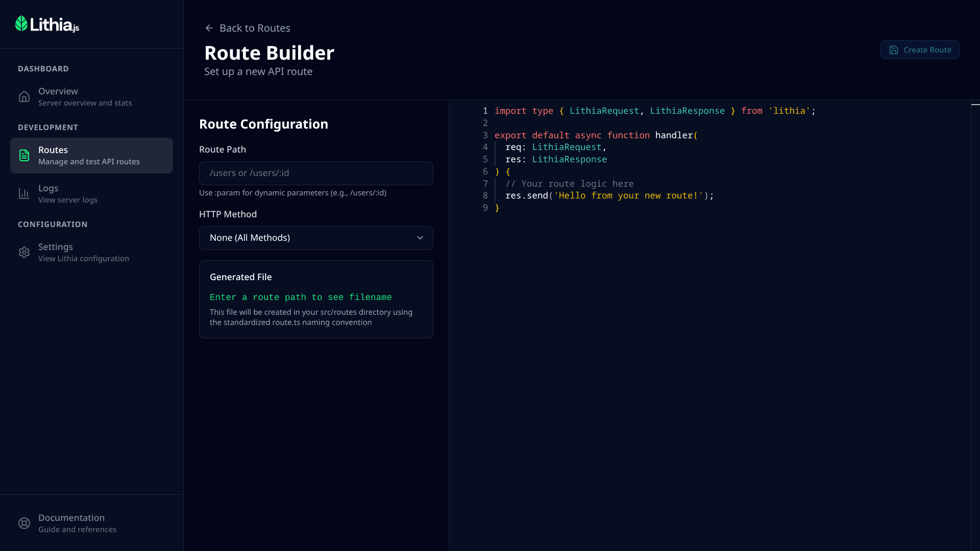The width and height of the screenshot is (980, 551).
Task: Click the Lithia.js leaf logo
Action: tap(21, 23)
